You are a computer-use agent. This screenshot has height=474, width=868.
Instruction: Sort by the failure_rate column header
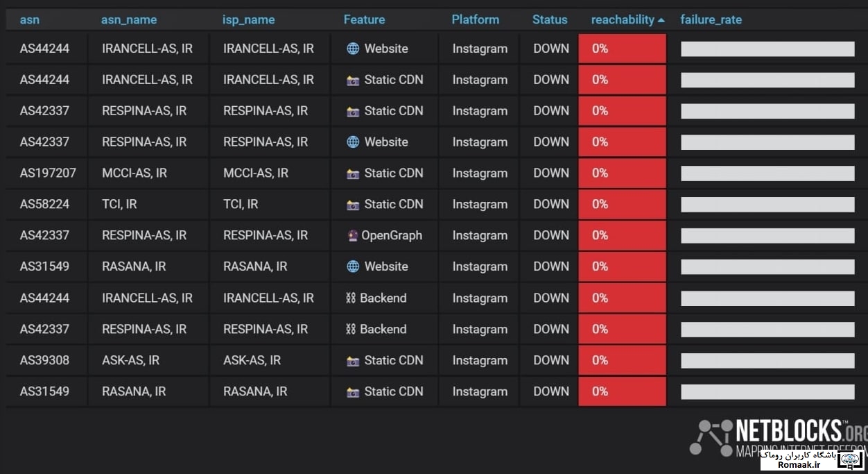click(x=711, y=19)
